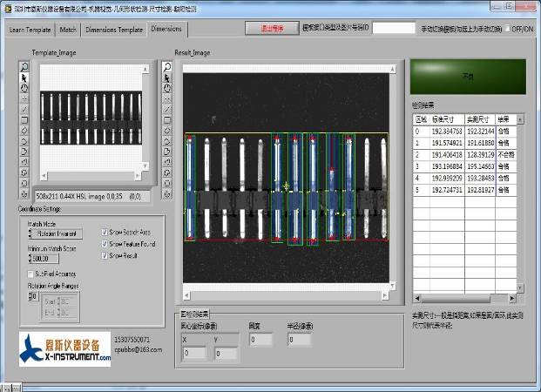Open the Match Mode Rotation Invariant selector
This screenshot has height=392, width=541.
[x=57, y=233]
